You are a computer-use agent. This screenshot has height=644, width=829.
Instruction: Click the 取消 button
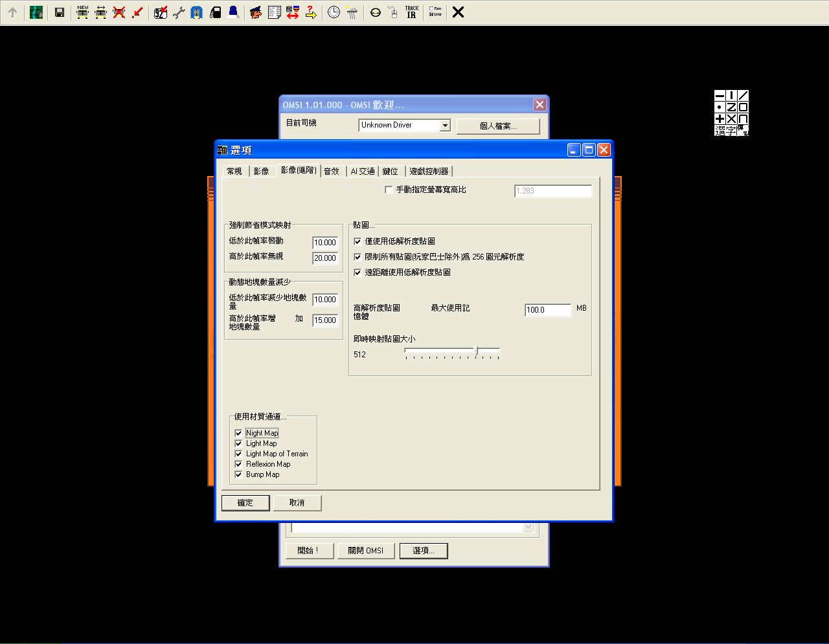297,503
